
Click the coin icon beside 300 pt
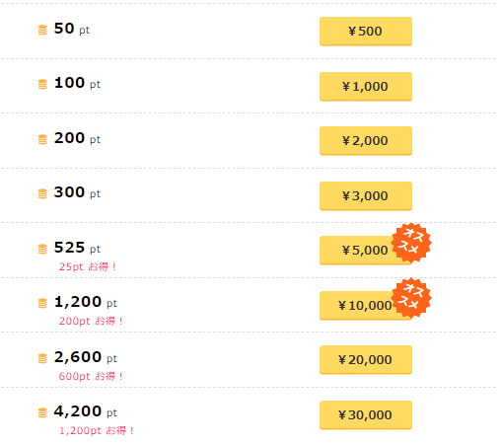(42, 193)
